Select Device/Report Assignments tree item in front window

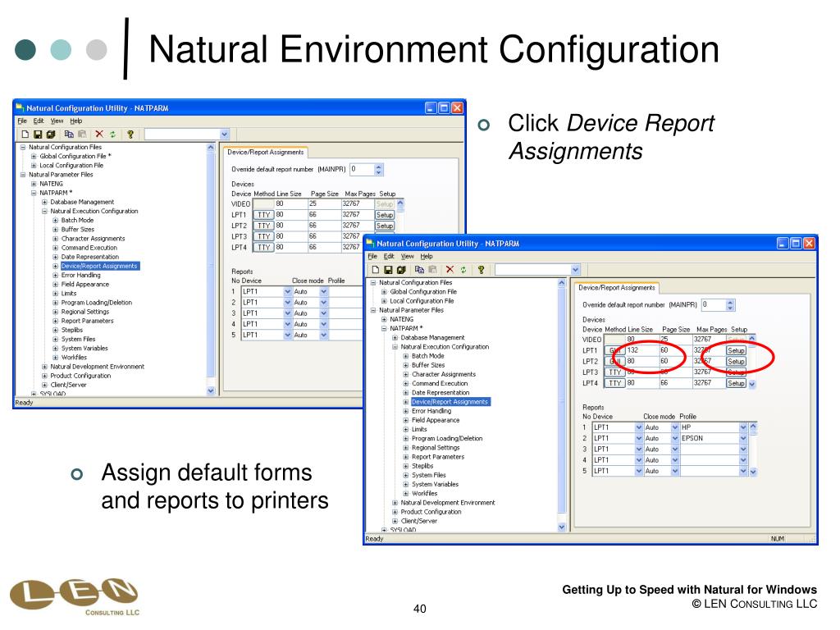(450, 402)
